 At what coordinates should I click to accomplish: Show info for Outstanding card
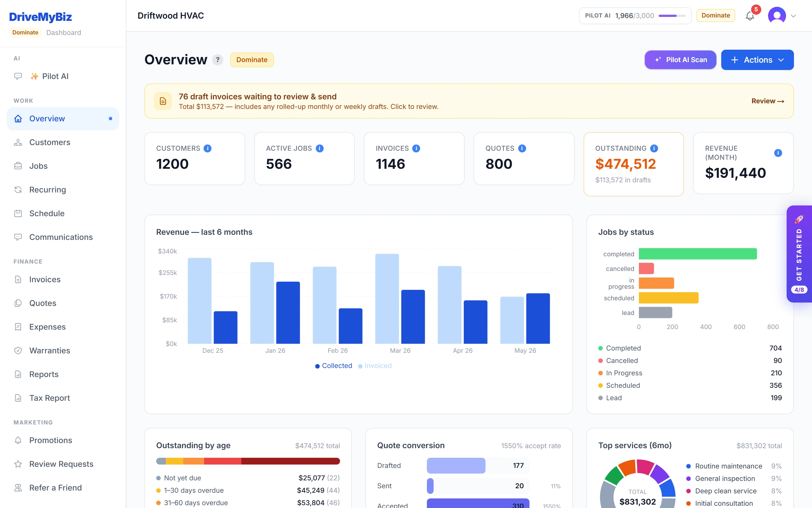point(654,148)
